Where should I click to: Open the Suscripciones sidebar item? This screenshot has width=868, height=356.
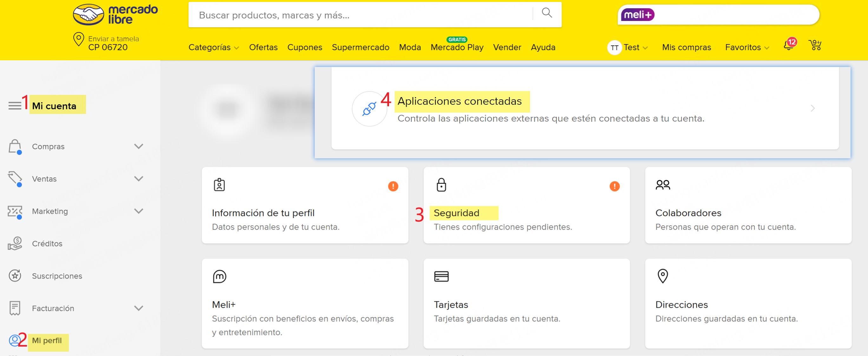coord(57,276)
